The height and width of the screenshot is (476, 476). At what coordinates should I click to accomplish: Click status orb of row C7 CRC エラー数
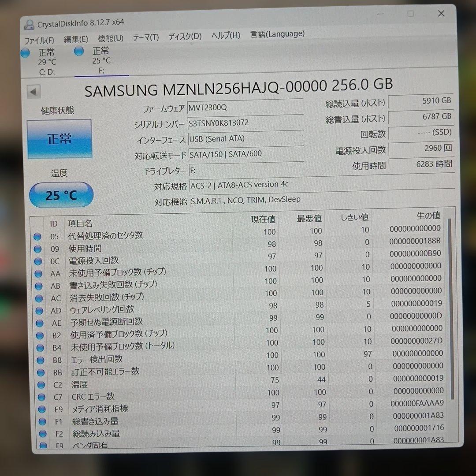tap(41, 397)
